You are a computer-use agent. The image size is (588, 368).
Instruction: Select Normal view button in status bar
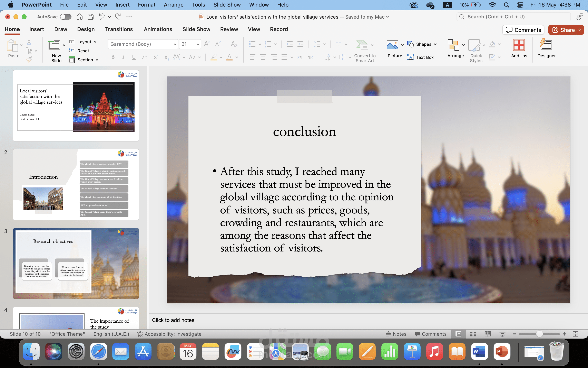tap(458, 334)
